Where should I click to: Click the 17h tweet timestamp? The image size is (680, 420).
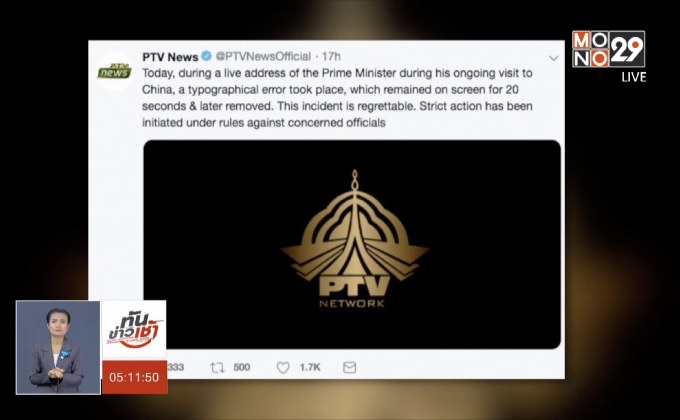(331, 56)
